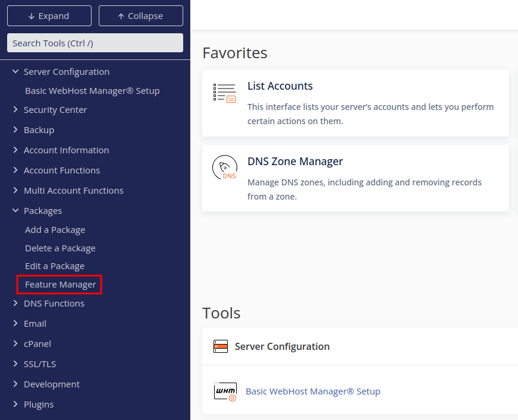The image size is (518, 420).
Task: Click the DNS Zone Manager rocket icon
Action: coord(224,168)
